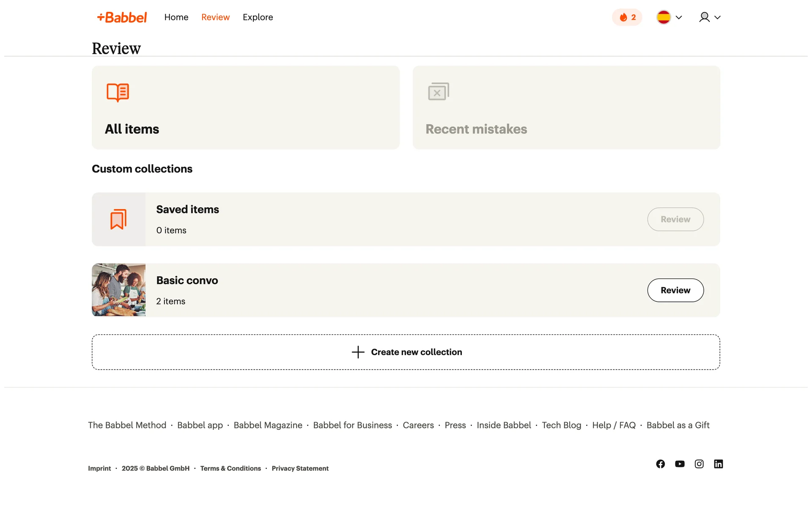Open the Basic convo thumbnail image
Image resolution: width=812 pixels, height=508 pixels.
click(x=119, y=290)
